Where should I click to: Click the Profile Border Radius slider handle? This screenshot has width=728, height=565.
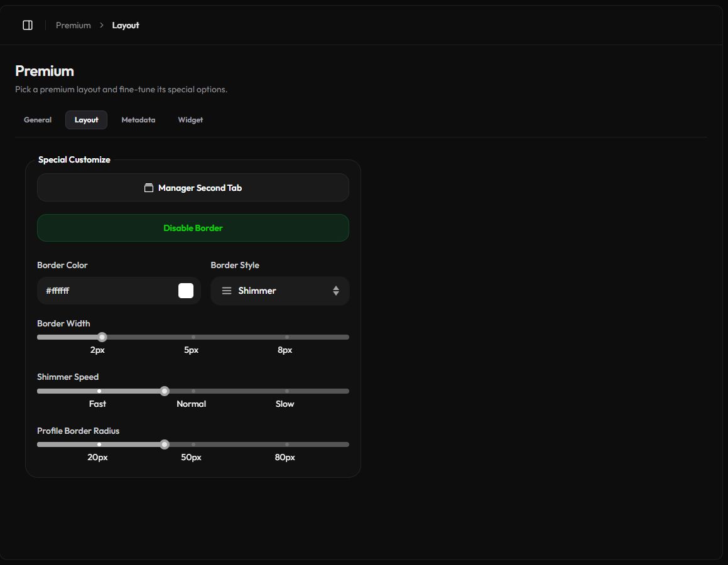pyautogui.click(x=165, y=444)
